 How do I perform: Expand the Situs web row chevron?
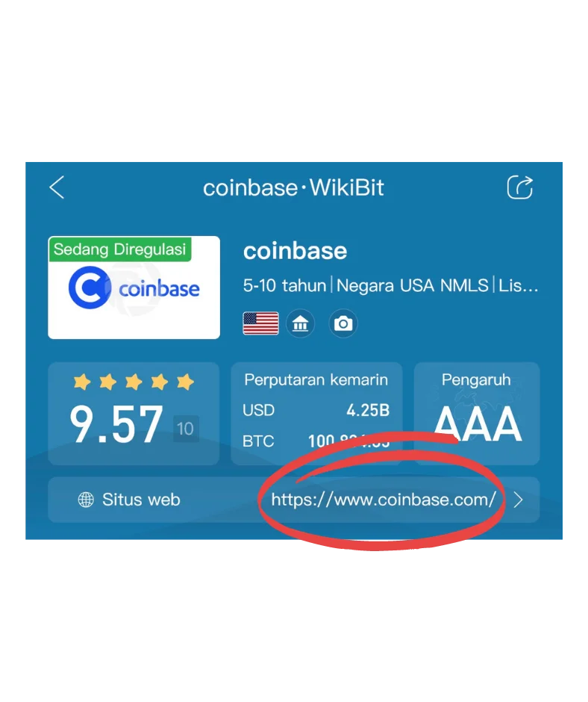click(518, 500)
